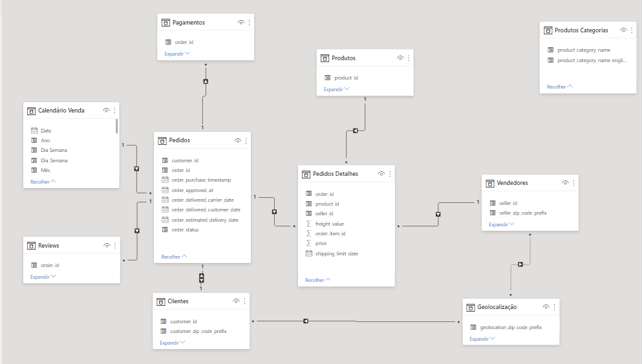Click the Calendário Venda field list scrollbar
This screenshot has height=364, width=642.
pyautogui.click(x=116, y=126)
